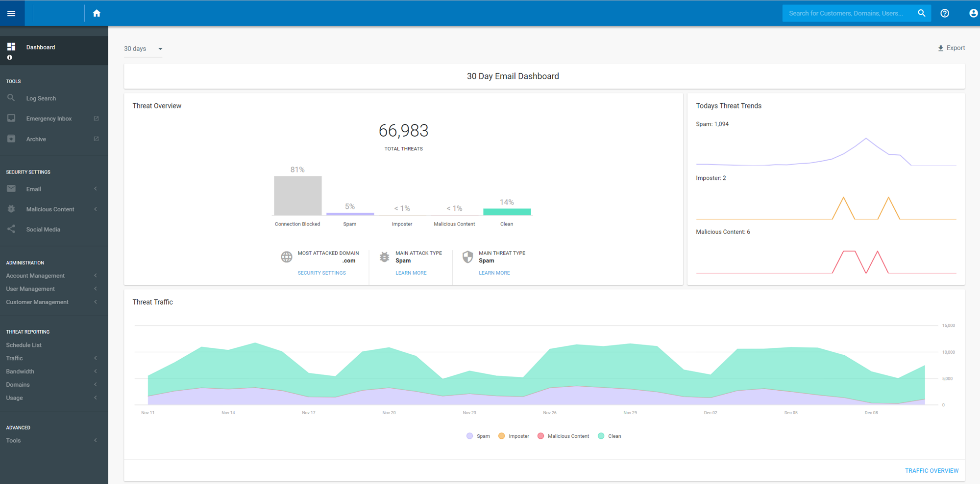Expand User Management section
The width and height of the screenshot is (980, 484).
tap(96, 289)
